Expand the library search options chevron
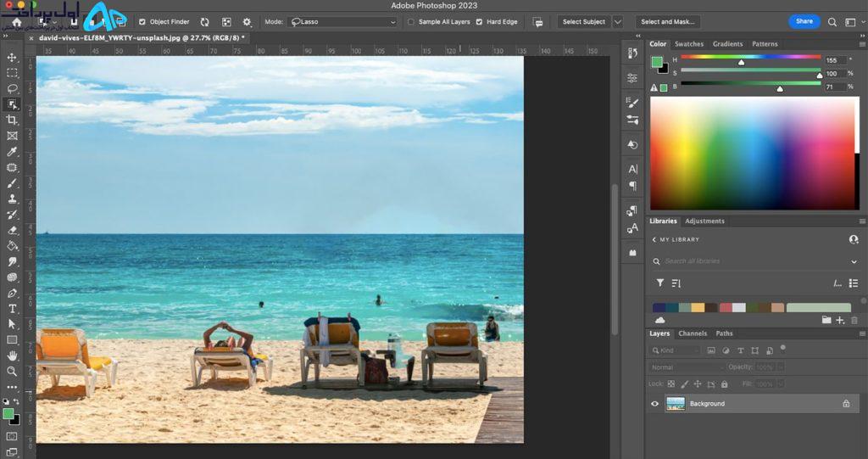868x459 pixels. [854, 261]
